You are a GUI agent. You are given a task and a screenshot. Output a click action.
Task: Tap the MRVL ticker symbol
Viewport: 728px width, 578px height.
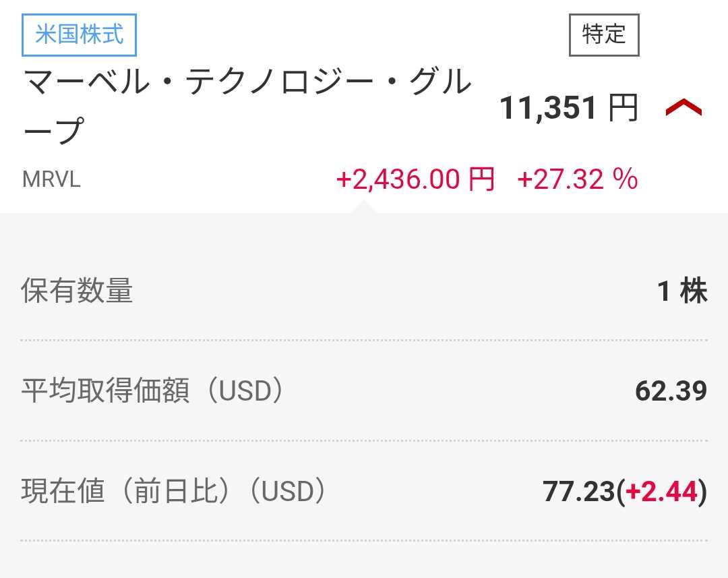click(51, 180)
